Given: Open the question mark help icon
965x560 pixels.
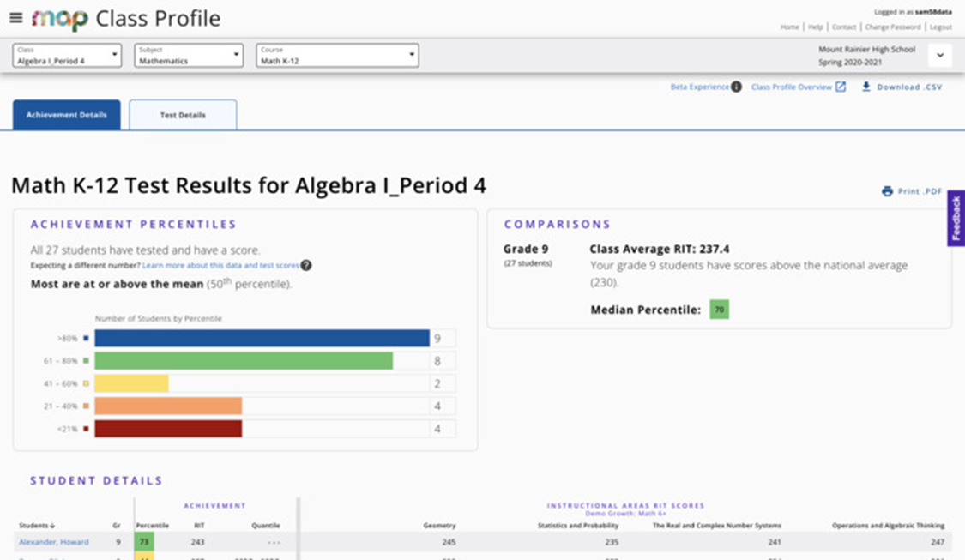Looking at the screenshot, I should 305,265.
